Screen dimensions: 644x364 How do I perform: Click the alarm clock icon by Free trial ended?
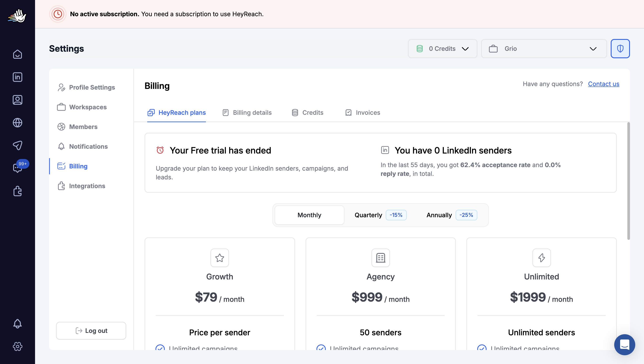coord(160,150)
